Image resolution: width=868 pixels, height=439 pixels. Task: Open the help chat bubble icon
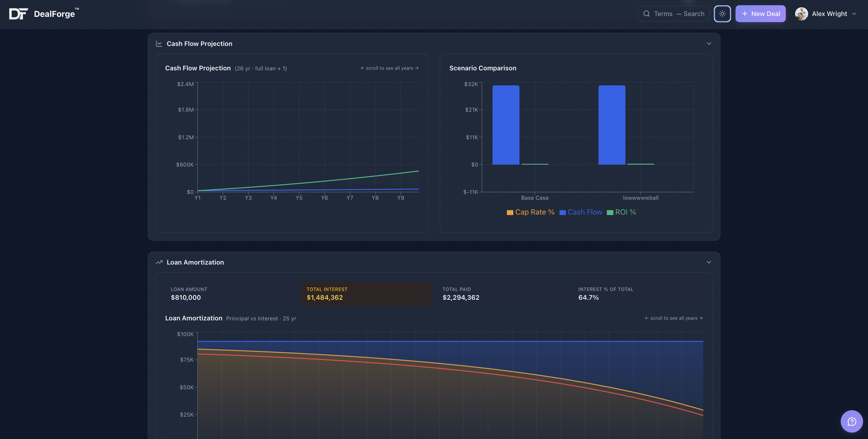coord(851,421)
